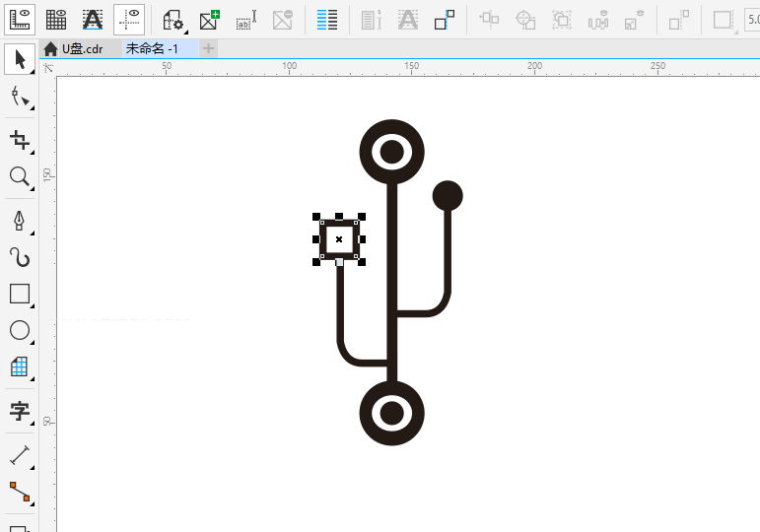Select the Connector tool
Viewport: 760px width, 532px height.
20,492
